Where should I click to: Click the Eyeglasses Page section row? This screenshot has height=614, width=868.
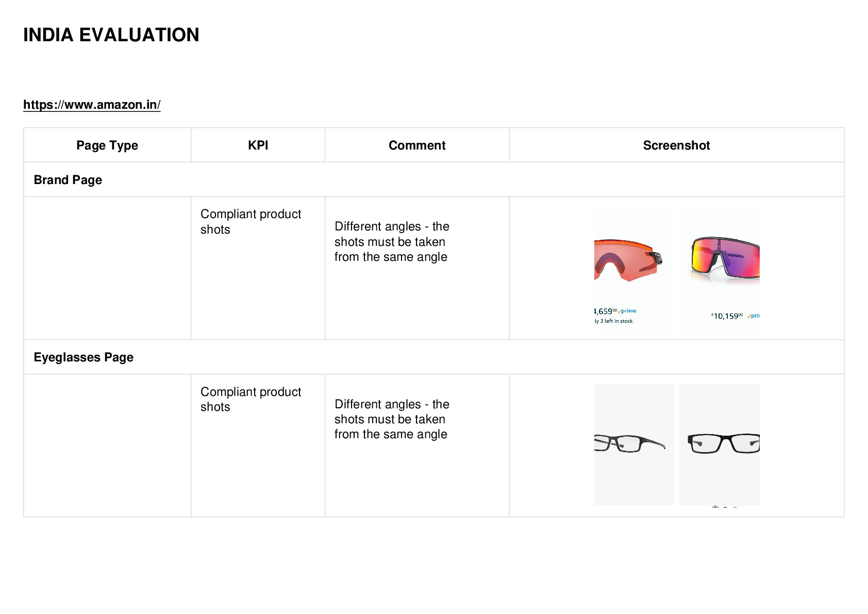[434, 357]
